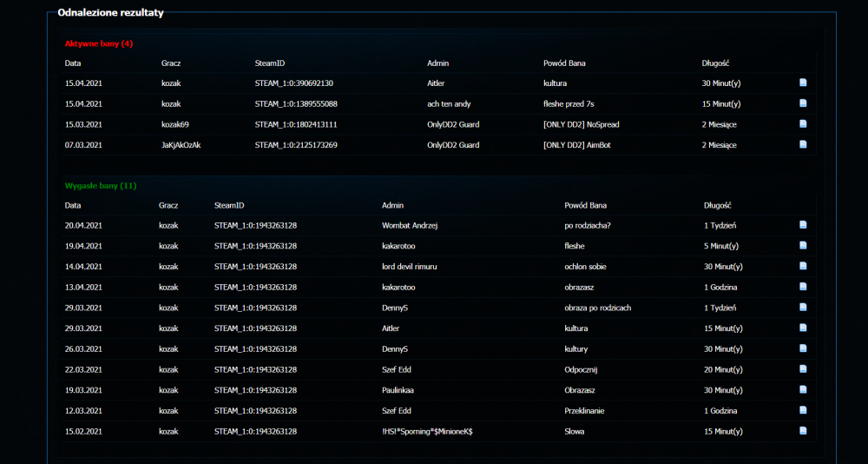The width and height of the screenshot is (868, 464).
Task: Open details icon for 'obraza po rodzicach' ban
Action: (803, 308)
